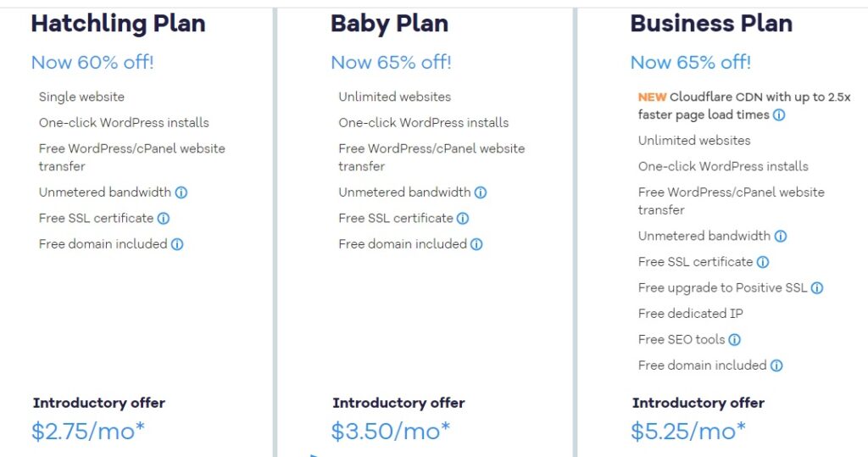Click info icon next to Baby Plan Free domain included
Screen dimensions: 868x457
476,244
